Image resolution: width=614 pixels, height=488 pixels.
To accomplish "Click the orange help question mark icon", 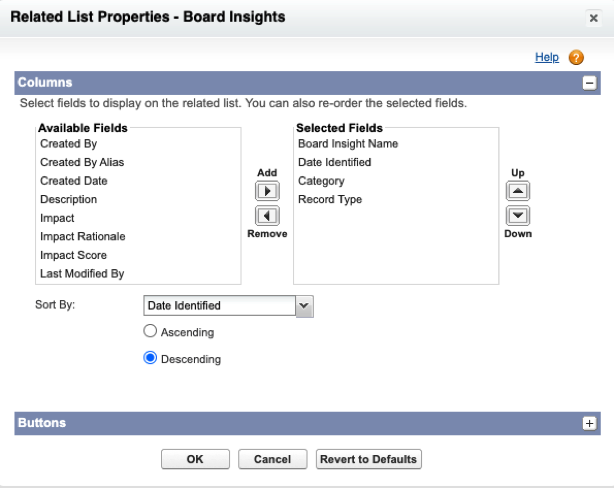I will tap(576, 58).
